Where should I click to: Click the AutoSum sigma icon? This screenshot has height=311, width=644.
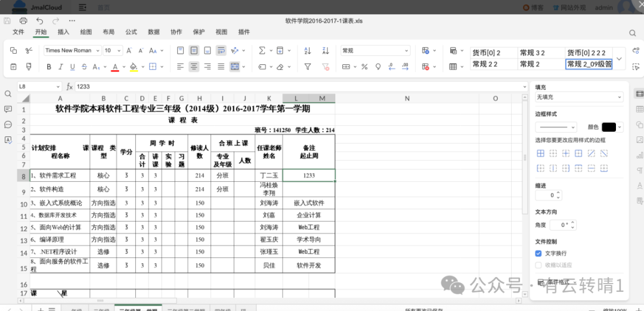[x=262, y=51]
